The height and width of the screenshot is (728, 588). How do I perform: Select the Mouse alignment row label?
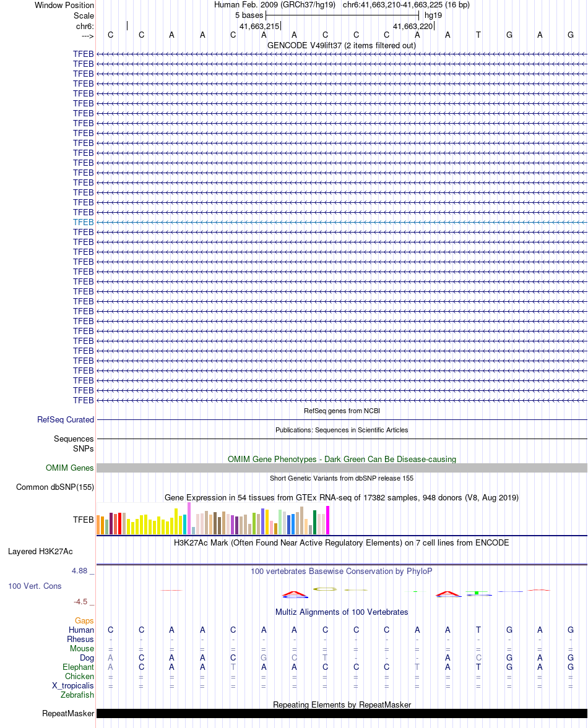point(82,649)
